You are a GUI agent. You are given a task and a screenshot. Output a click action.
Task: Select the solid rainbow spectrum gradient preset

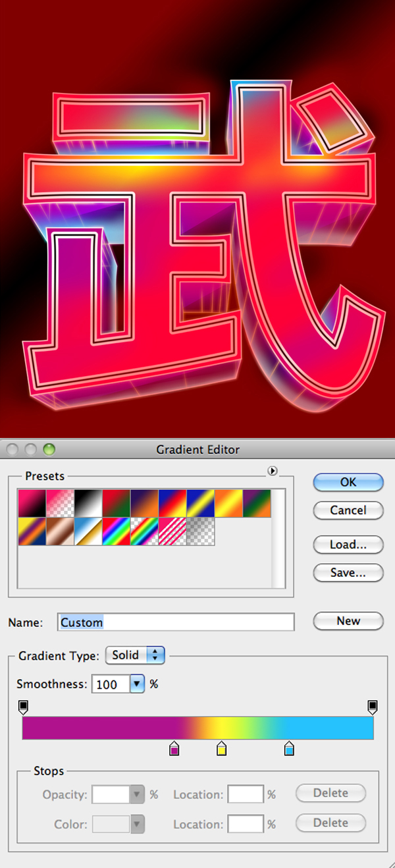[117, 531]
